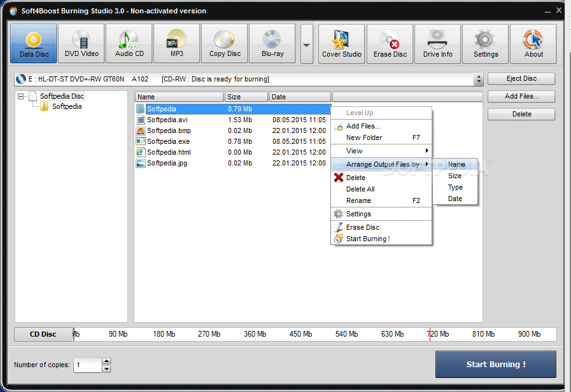Arrange files by Name
Image resolution: width=571 pixels, height=392 pixels.
click(x=455, y=164)
